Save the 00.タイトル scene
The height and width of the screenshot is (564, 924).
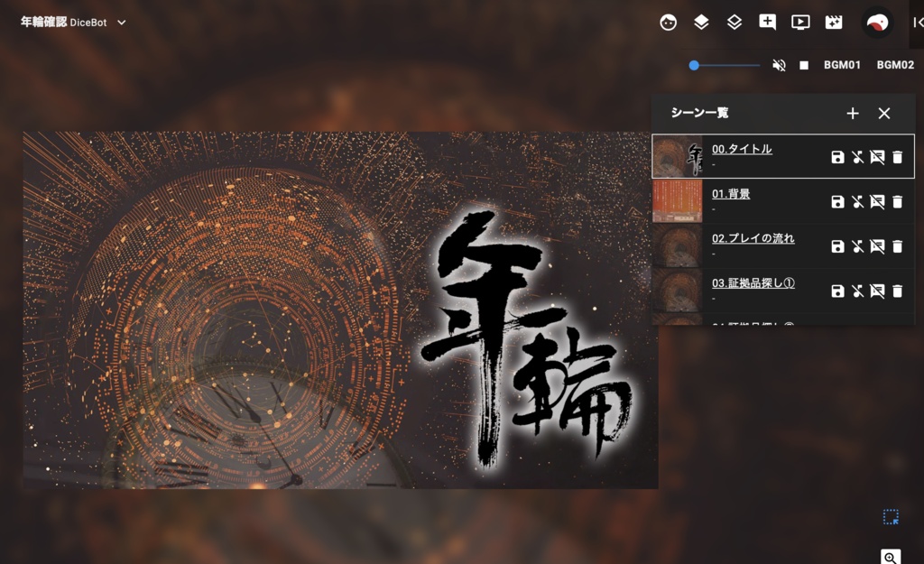point(837,157)
